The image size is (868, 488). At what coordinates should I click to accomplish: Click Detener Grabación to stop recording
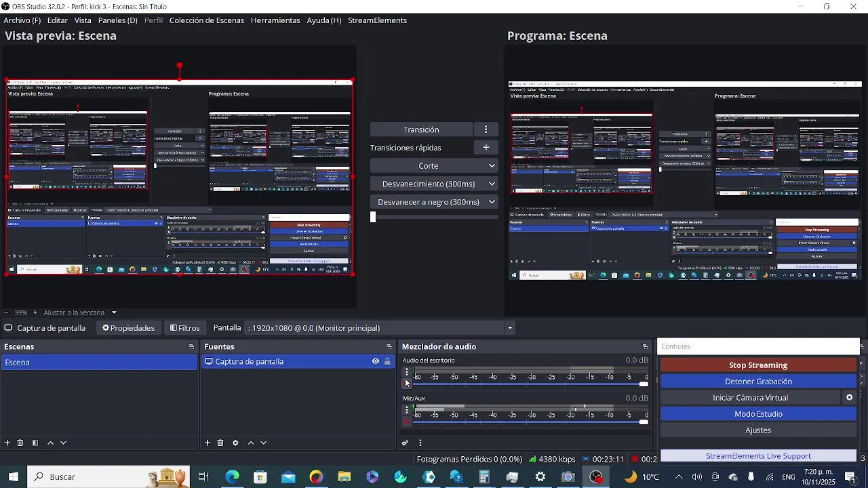click(758, 382)
